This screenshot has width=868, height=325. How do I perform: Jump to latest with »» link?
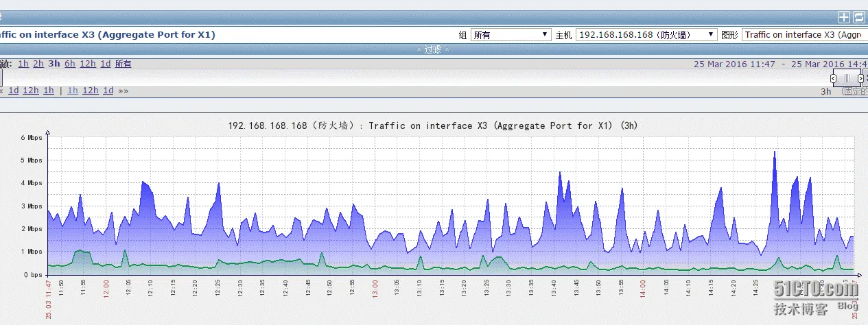[x=123, y=91]
